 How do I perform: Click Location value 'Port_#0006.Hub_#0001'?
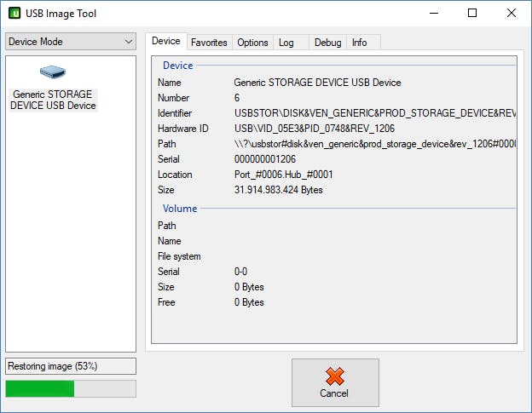tap(284, 175)
